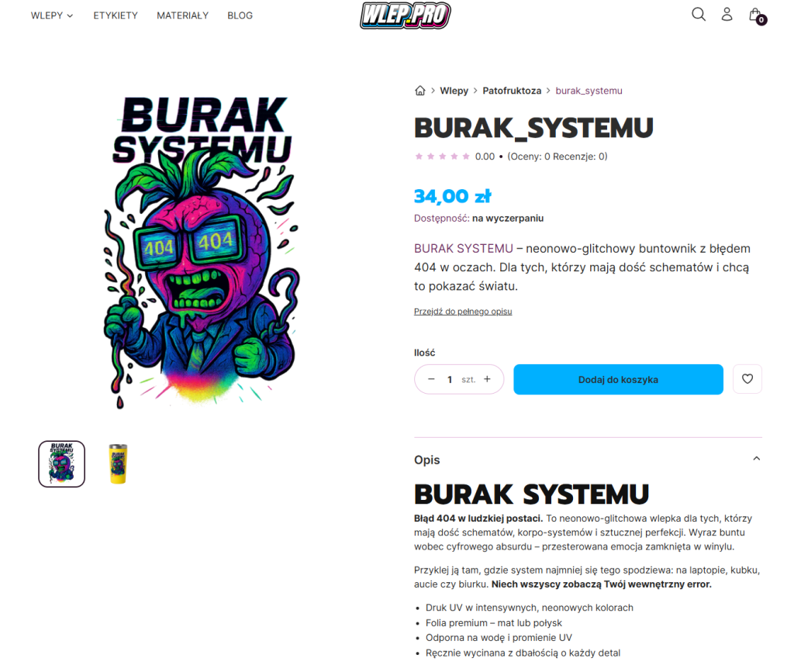The width and height of the screenshot is (794, 672).
Task: Select the Patofruktoza breadcrumb
Action: [x=512, y=91]
